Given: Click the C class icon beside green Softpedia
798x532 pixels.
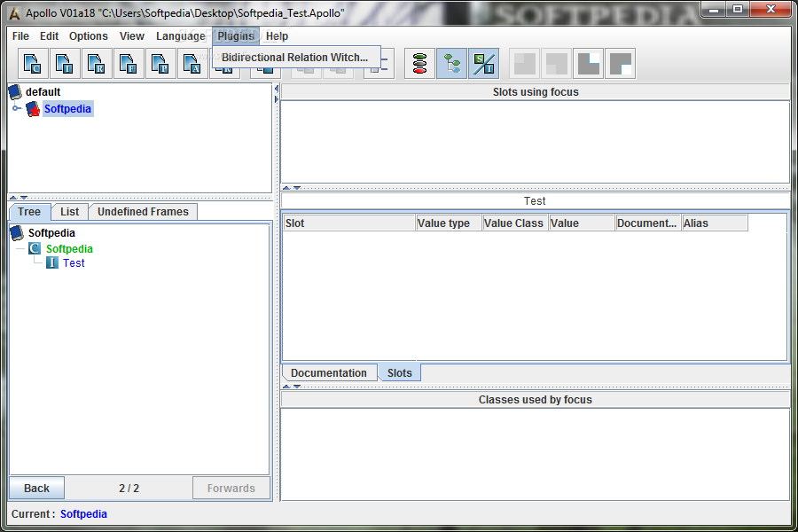Looking at the screenshot, I should tap(35, 248).
